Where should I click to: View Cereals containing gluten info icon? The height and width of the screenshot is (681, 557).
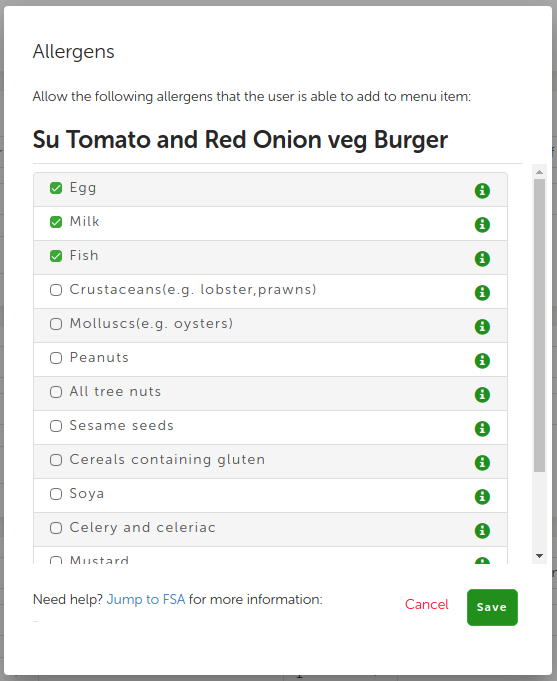pyautogui.click(x=482, y=463)
